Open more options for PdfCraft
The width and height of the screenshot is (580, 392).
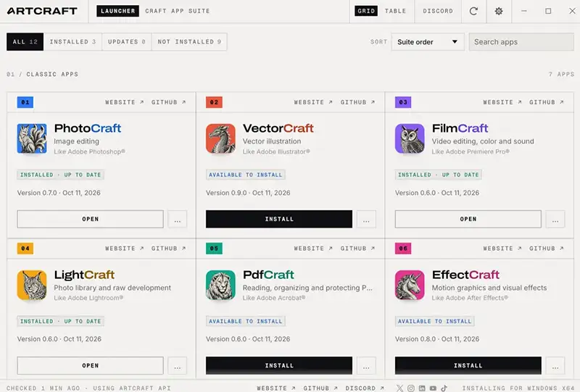(x=366, y=365)
